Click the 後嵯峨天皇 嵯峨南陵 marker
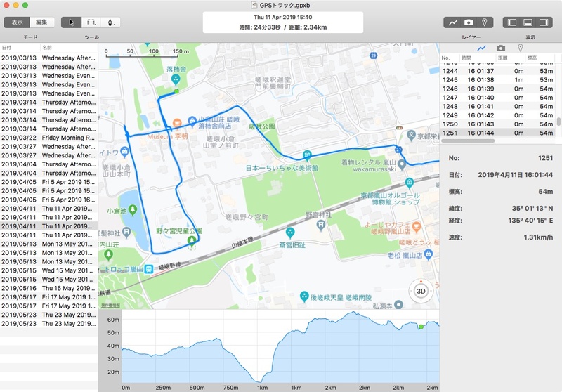 [304, 296]
